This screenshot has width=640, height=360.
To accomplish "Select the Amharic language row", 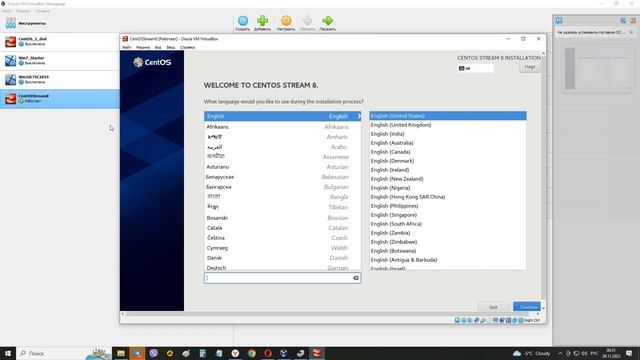I will coord(282,137).
